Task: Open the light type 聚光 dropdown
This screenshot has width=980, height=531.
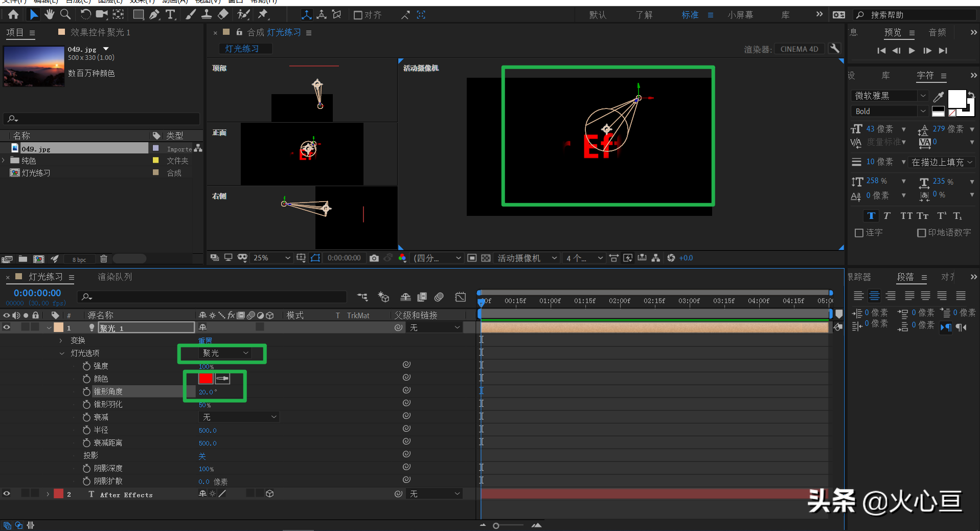Action: pyautogui.click(x=225, y=353)
